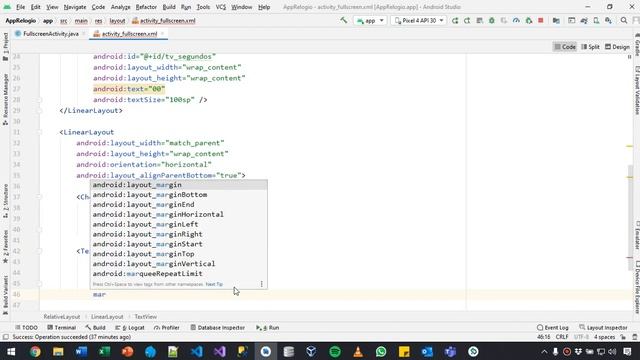This screenshot has width=640, height=360.
Task: Click the res folder in navigation path
Action: [x=98, y=20]
